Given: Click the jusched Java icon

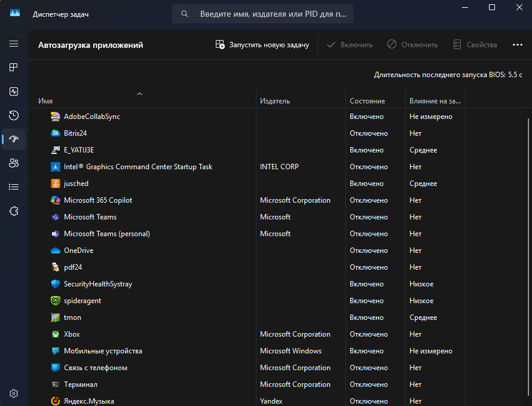Looking at the screenshot, I should click(56, 184).
